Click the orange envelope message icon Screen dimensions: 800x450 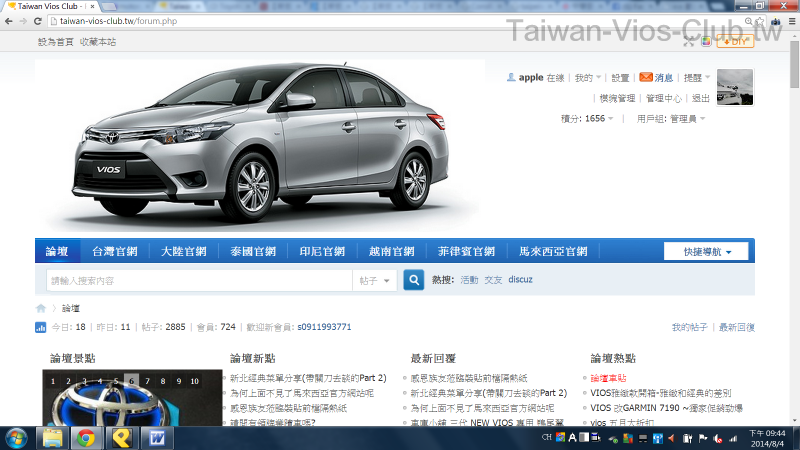pyautogui.click(x=646, y=77)
